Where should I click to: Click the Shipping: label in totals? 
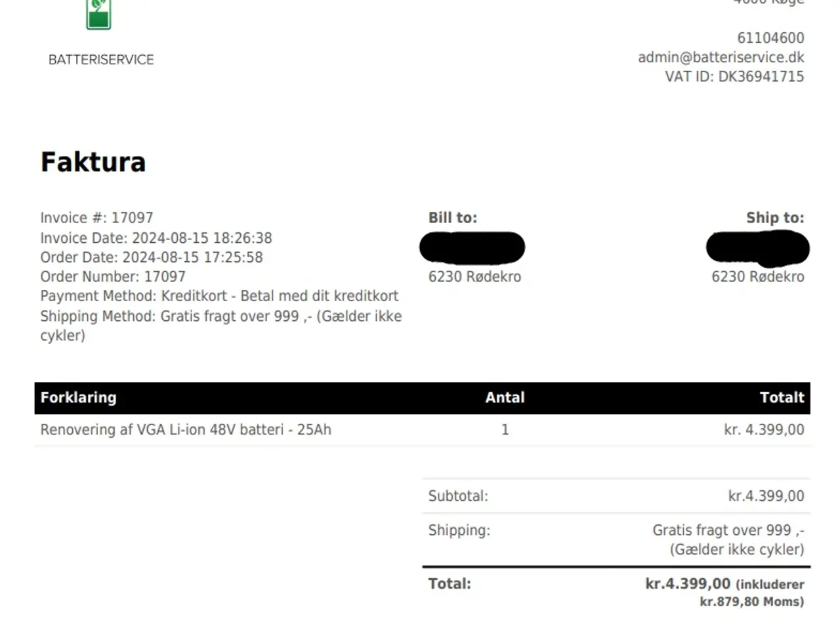(x=459, y=530)
